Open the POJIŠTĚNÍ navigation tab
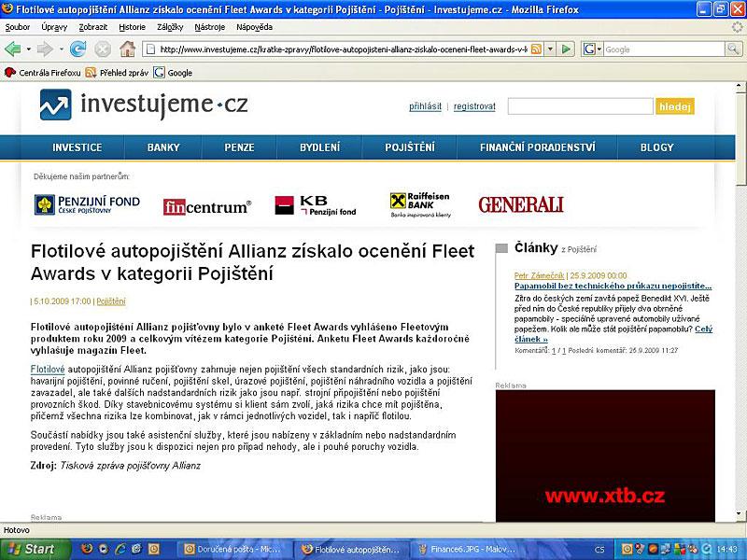Image resolution: width=747 pixels, height=560 pixels. [410, 147]
